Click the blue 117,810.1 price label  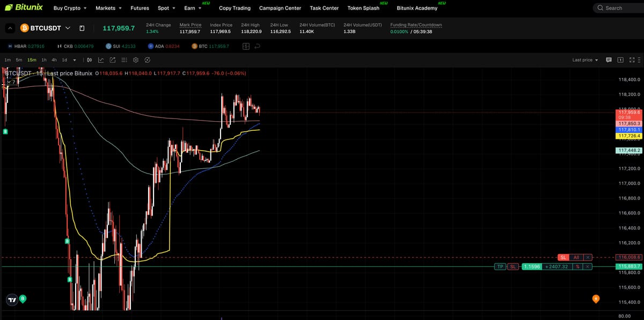pyautogui.click(x=630, y=130)
